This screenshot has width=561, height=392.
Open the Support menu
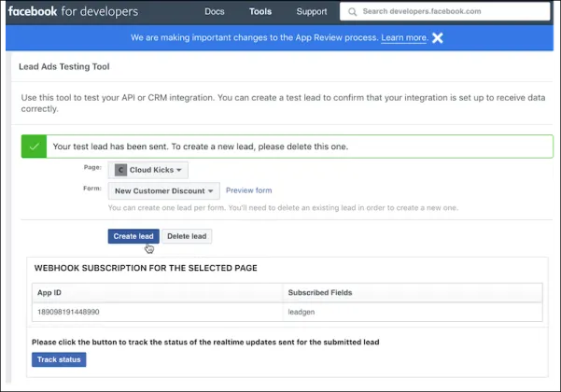point(311,11)
